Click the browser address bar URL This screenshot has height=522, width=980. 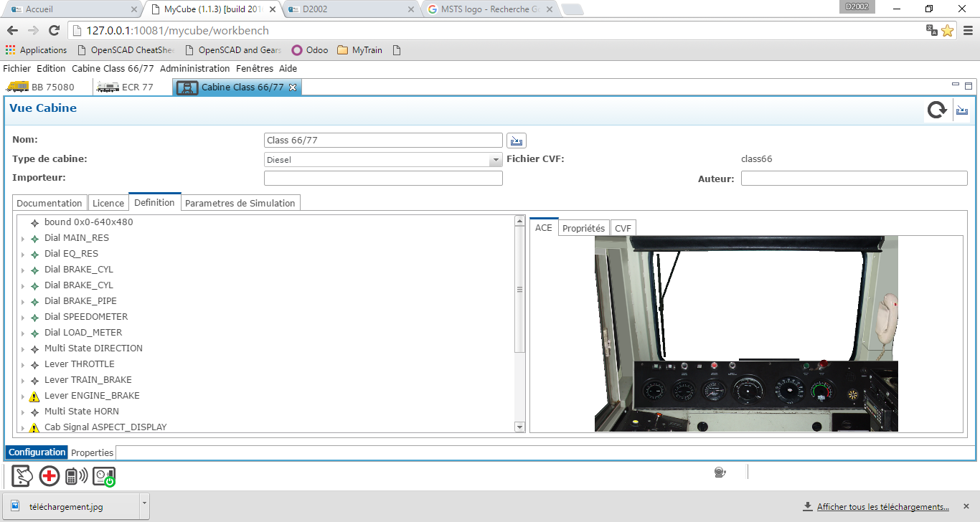pos(177,31)
